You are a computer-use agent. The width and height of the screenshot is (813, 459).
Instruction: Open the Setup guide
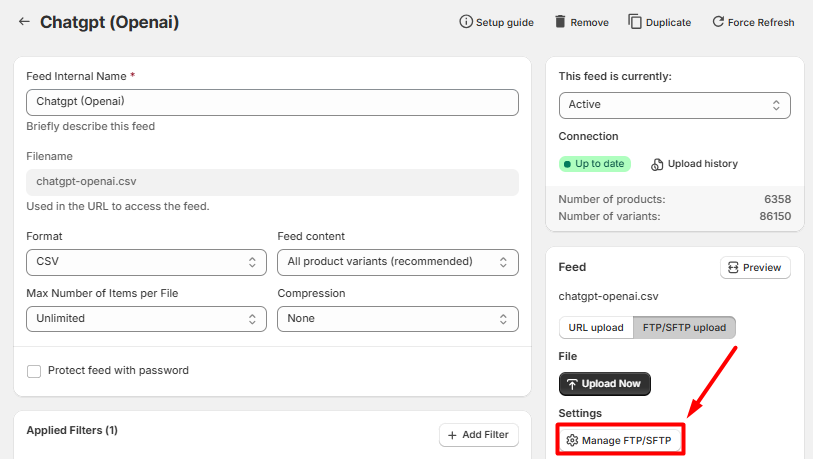[496, 22]
